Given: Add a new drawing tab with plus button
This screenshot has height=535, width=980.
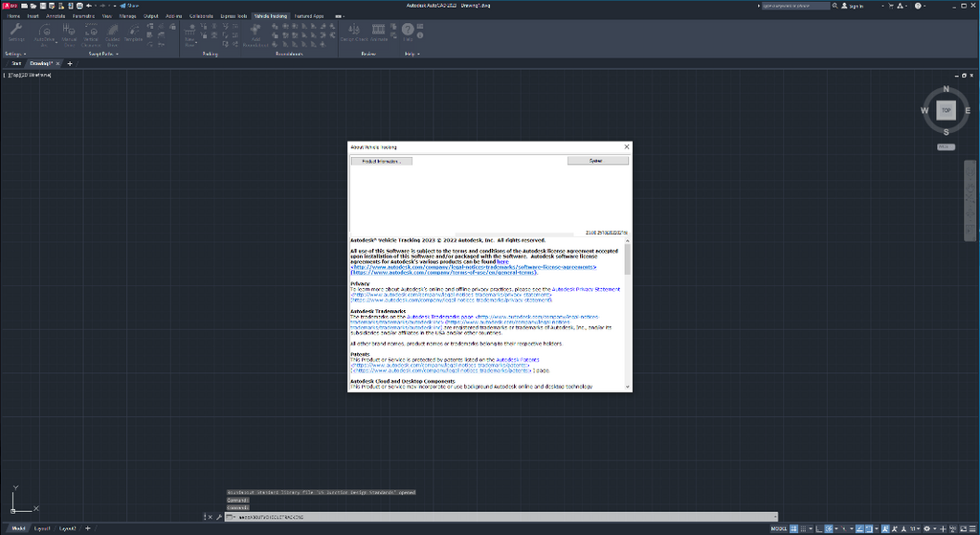Looking at the screenshot, I should point(70,64).
